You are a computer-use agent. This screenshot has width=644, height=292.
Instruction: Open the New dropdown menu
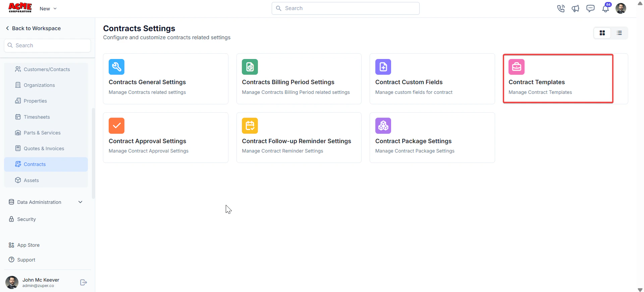coord(48,9)
